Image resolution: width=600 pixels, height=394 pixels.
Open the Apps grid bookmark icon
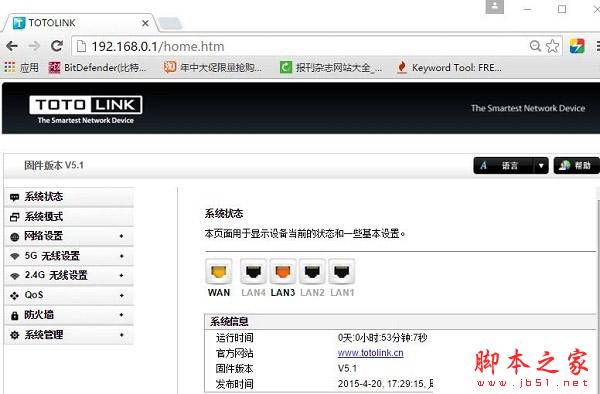click(10, 67)
